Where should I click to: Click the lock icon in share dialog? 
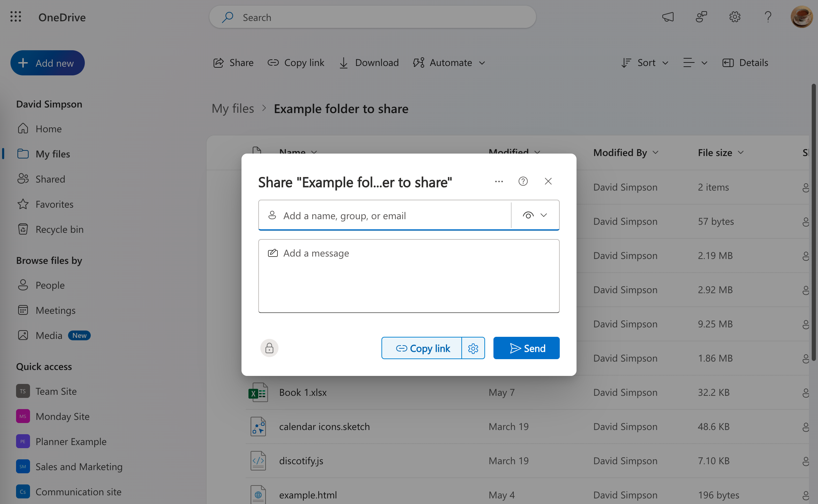point(269,347)
